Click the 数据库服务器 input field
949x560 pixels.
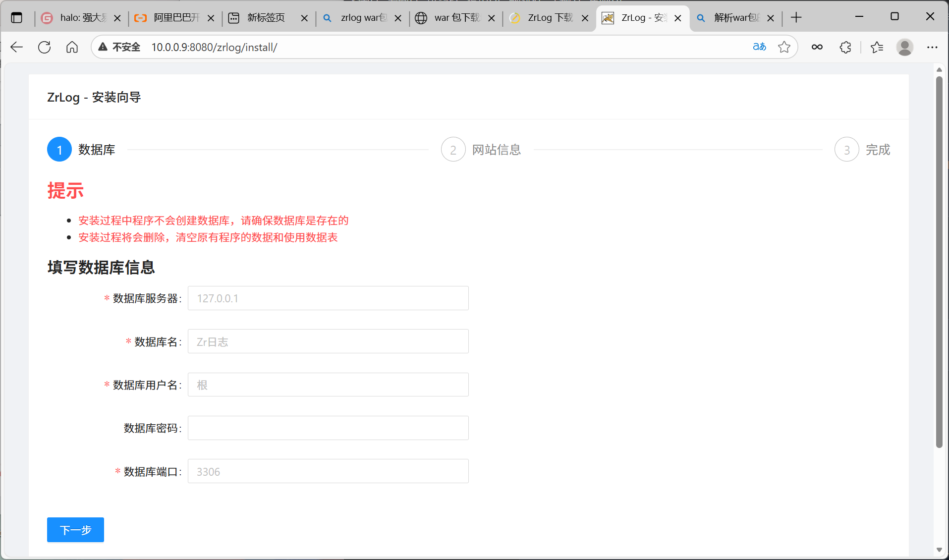point(328,298)
